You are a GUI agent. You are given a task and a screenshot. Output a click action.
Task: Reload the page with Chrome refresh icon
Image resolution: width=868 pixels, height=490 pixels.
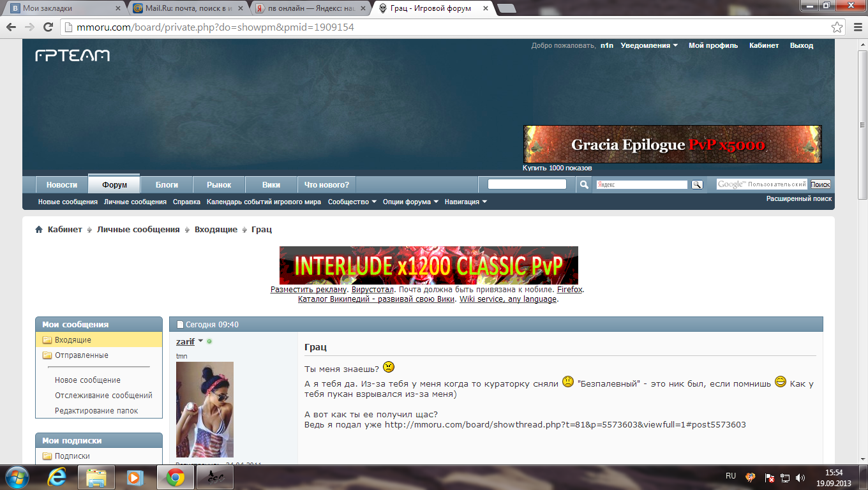(x=48, y=27)
